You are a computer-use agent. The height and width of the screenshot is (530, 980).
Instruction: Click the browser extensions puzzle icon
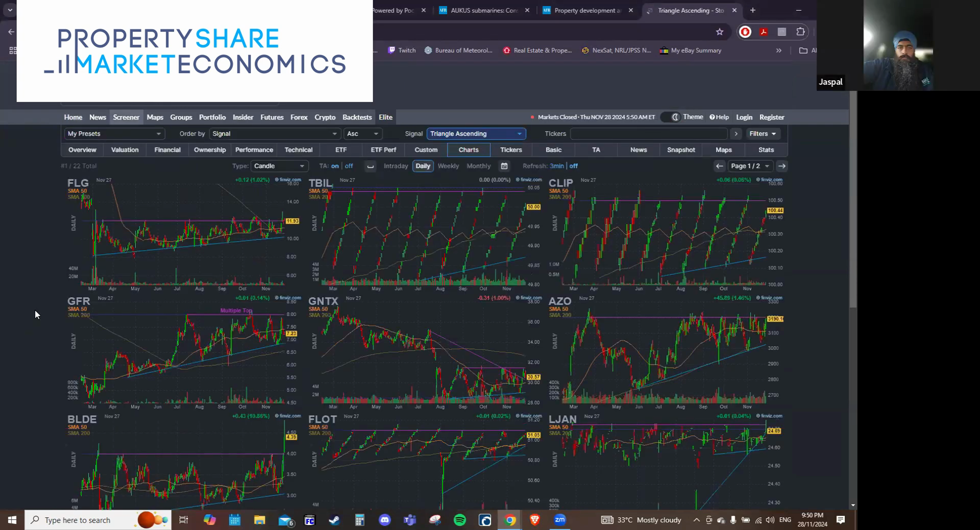[x=800, y=32]
